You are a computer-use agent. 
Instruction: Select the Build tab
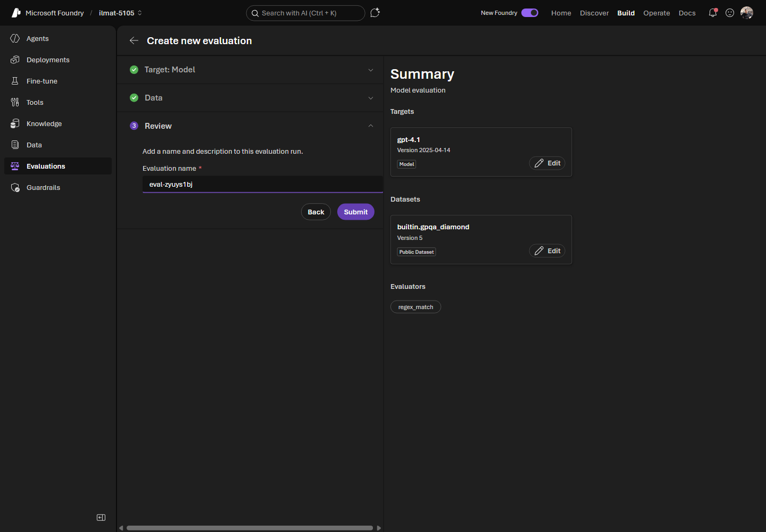(x=626, y=13)
